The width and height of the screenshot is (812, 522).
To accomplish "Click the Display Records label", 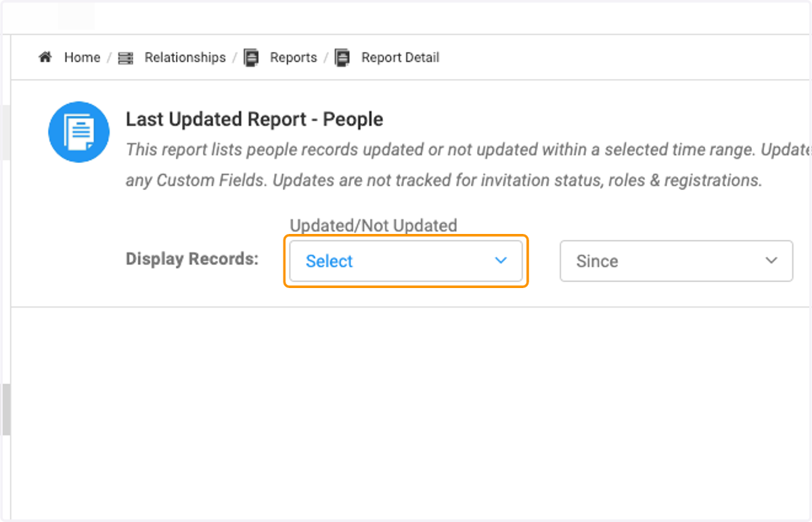I will (192, 259).
